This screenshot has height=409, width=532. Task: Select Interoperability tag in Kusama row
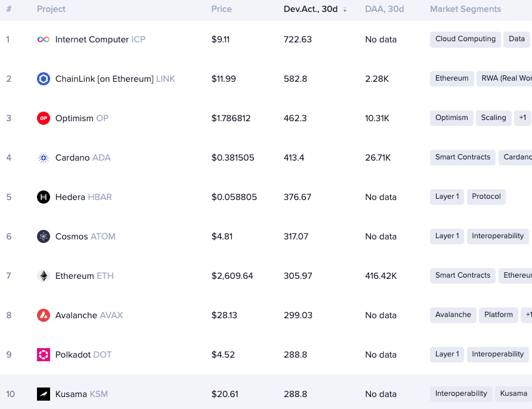pyautogui.click(x=461, y=394)
